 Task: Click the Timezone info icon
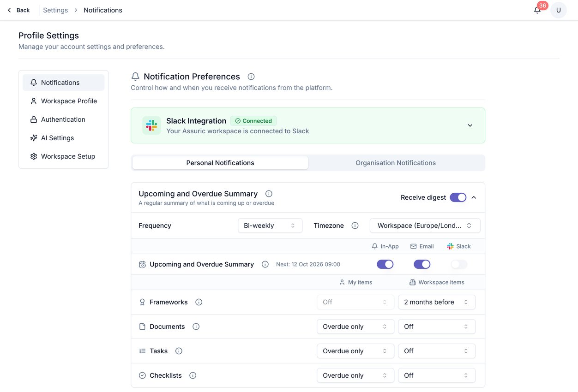tap(355, 226)
